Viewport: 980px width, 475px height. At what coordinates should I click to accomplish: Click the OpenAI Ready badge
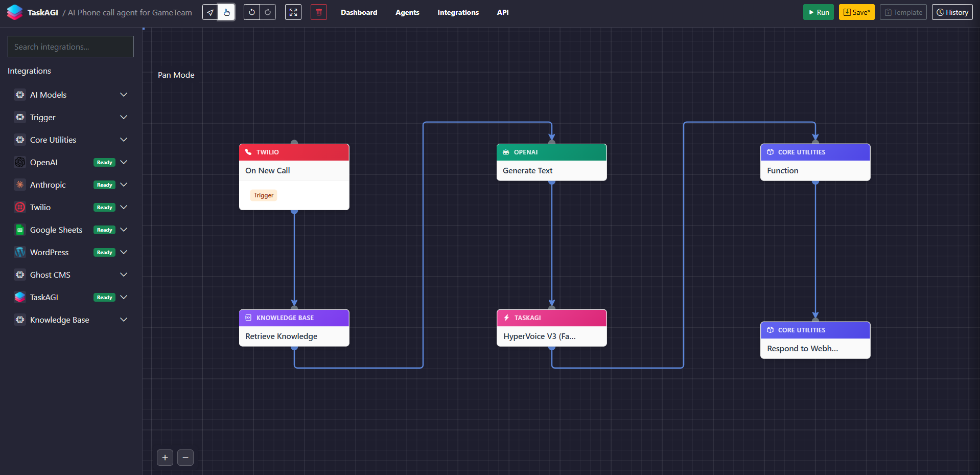pos(104,163)
